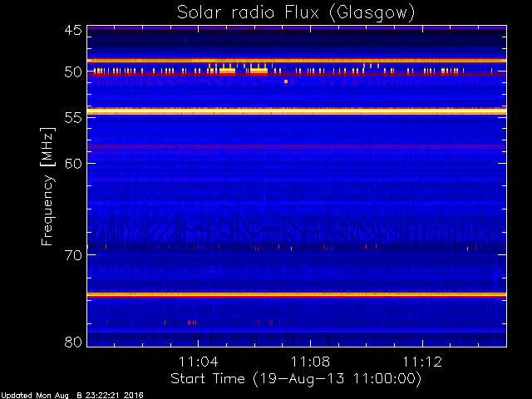This screenshot has height=399, width=532.
Task: Click the 55 frequency tick label
Action: 73,118
